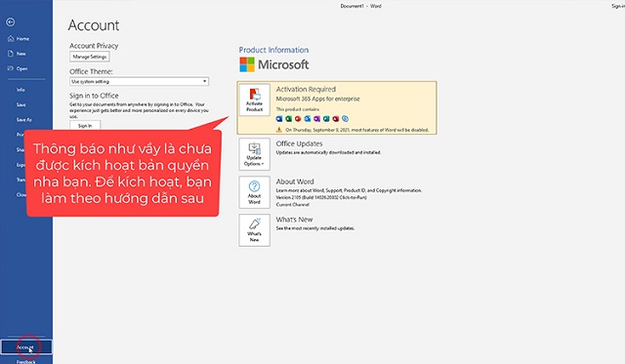
Task: Click the Manage Settings button
Action: [x=90, y=57]
